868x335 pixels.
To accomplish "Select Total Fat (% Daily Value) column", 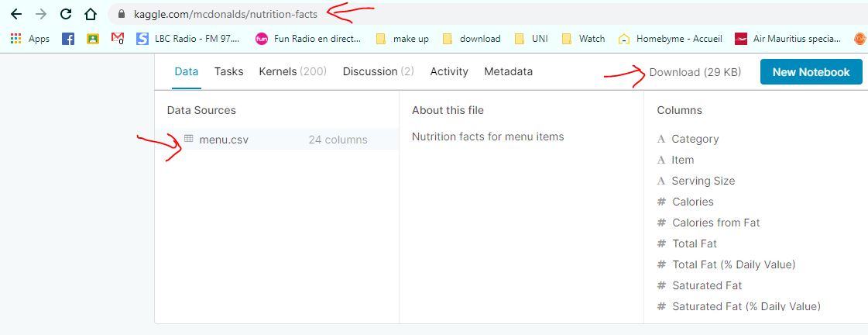I will [733, 264].
